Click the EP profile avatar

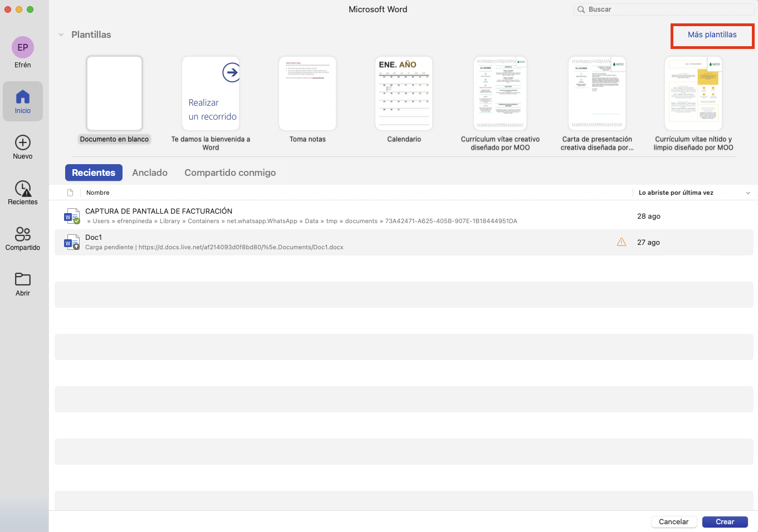(22, 48)
